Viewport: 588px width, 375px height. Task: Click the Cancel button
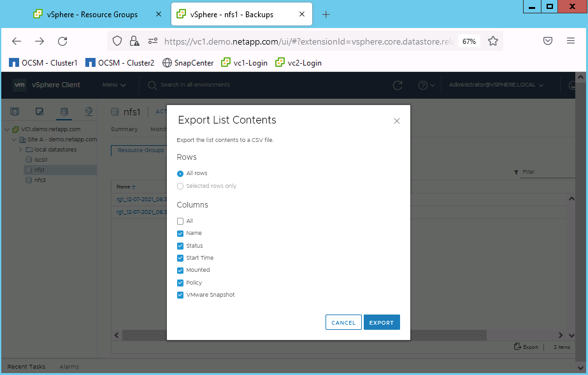[343, 323]
